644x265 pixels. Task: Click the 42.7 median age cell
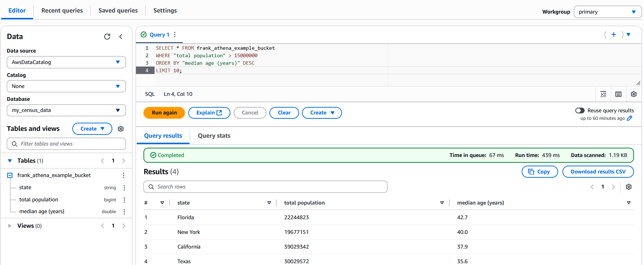point(462,217)
